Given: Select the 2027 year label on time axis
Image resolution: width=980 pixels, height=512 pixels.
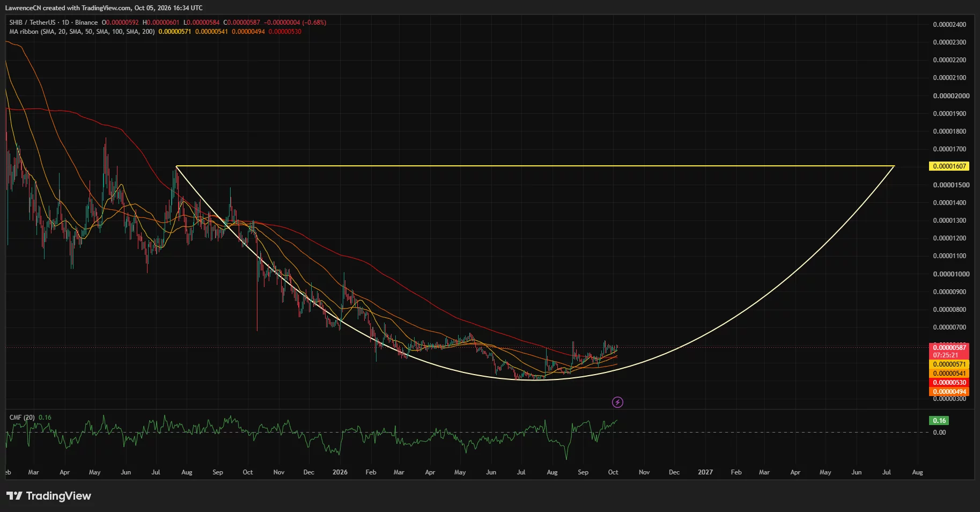Looking at the screenshot, I should (x=705, y=472).
